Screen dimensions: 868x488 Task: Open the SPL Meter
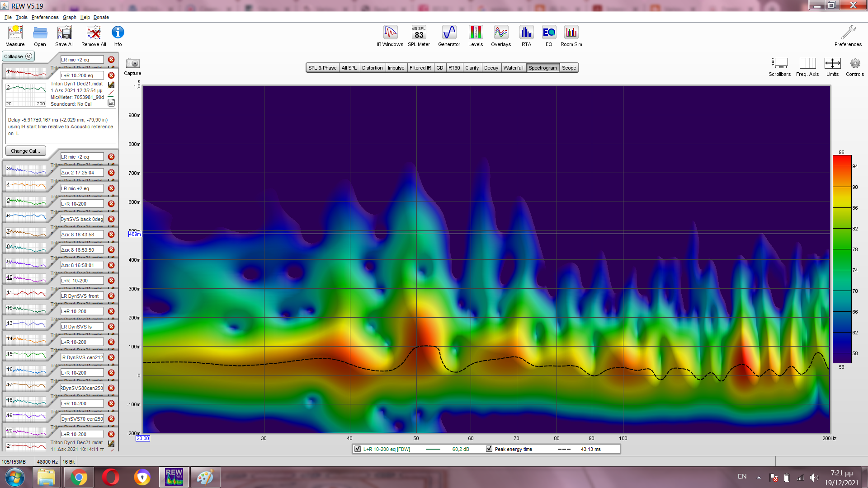click(x=419, y=36)
